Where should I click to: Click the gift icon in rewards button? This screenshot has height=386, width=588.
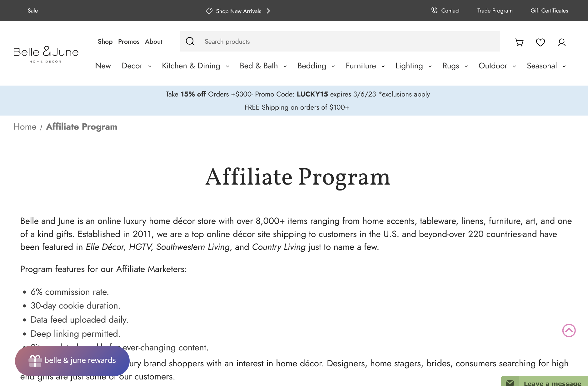click(35, 361)
